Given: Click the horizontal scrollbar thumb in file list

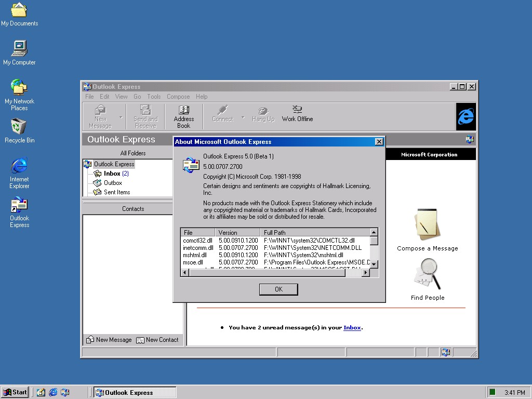Looking at the screenshot, I should tap(267, 272).
